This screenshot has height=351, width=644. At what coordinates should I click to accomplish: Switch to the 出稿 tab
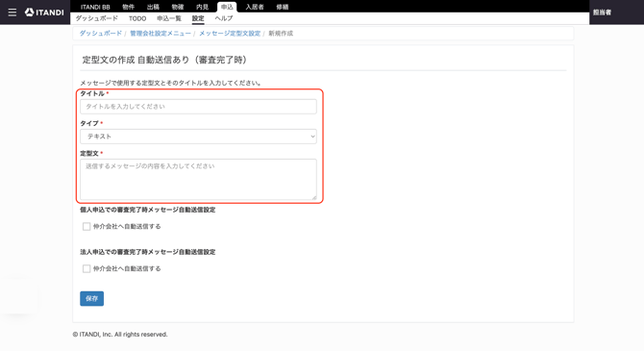tap(153, 7)
